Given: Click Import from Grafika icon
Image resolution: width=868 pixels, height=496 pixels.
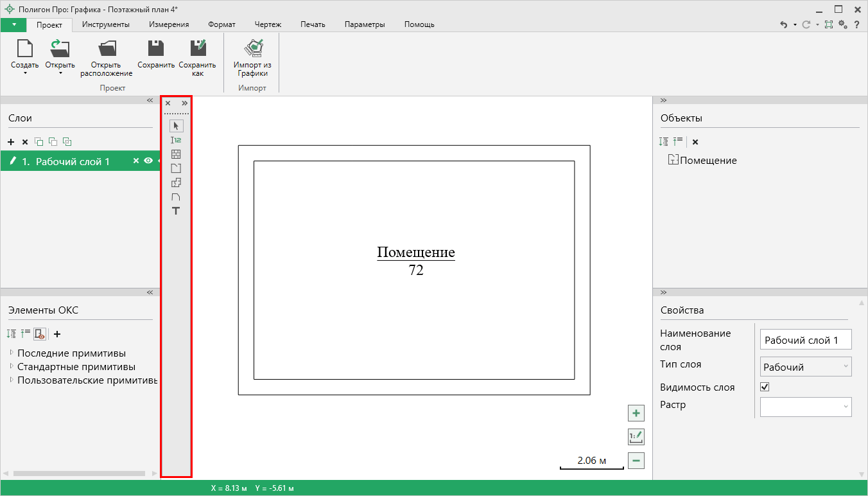Looking at the screenshot, I should click(x=252, y=58).
